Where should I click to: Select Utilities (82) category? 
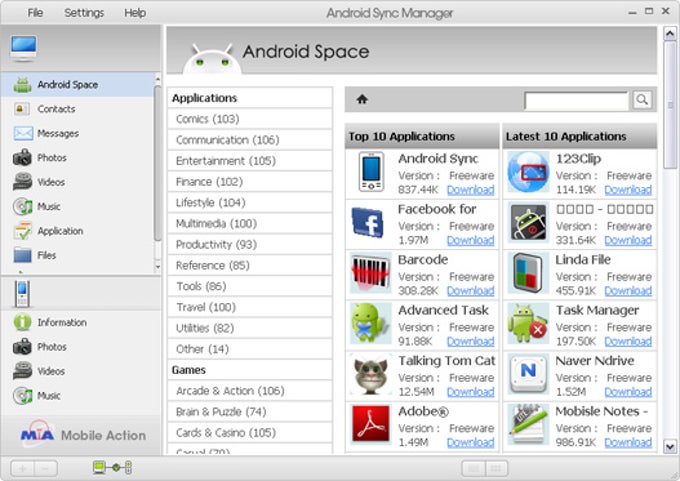[250, 328]
